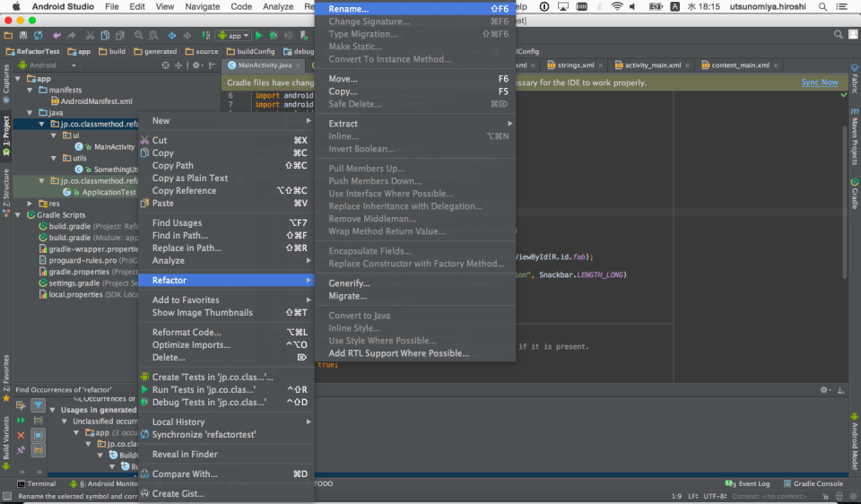
Task: Click the editor vertical scrollbar
Action: (x=845, y=204)
